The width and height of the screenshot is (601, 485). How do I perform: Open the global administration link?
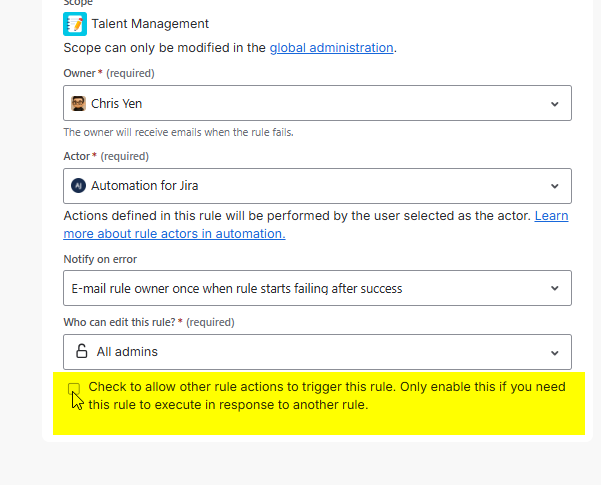pyautogui.click(x=331, y=47)
